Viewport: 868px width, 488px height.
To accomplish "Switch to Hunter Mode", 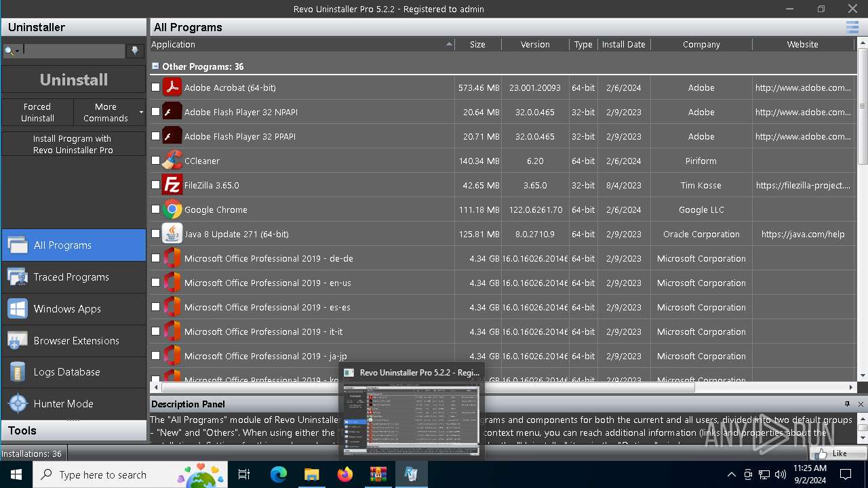I will coord(73,404).
